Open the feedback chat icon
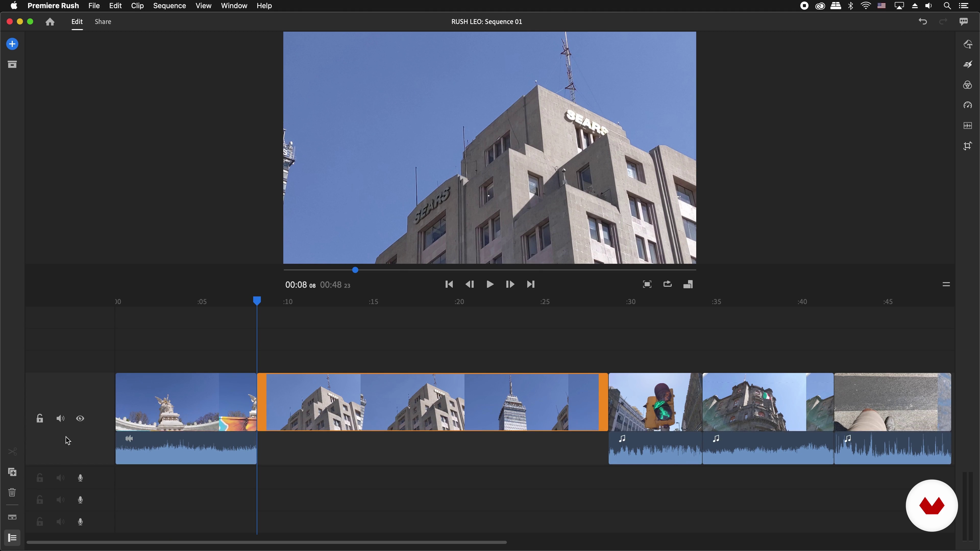Image resolution: width=980 pixels, height=551 pixels. (x=963, y=22)
